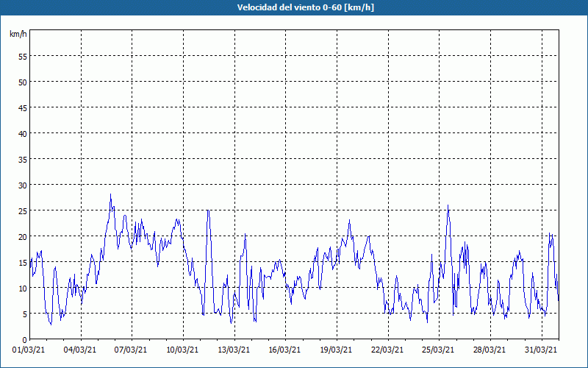Click the wind speed peak after 25/03/21
The image size is (588, 368).
[448, 205]
